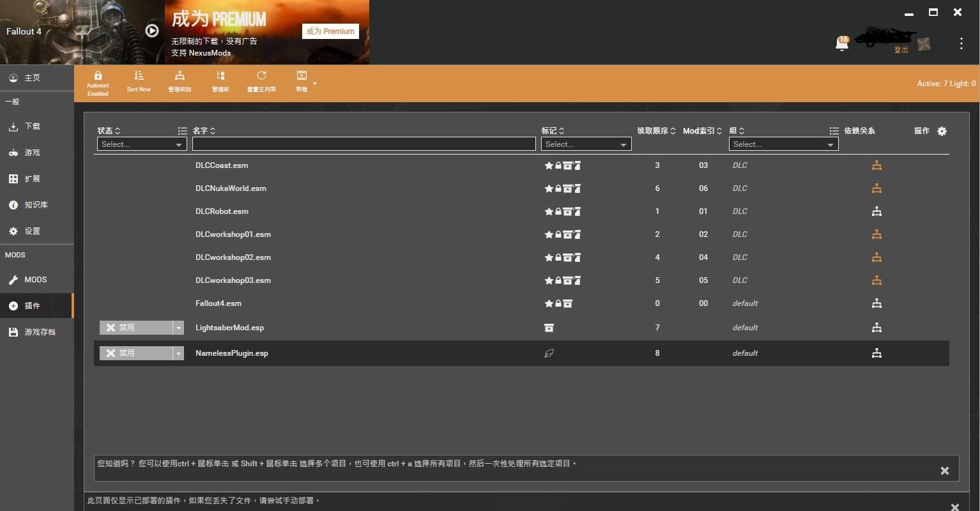Viewport: 980px width, 511px height.
Task: Select the DLCCoast.esm plugin name
Action: [222, 165]
